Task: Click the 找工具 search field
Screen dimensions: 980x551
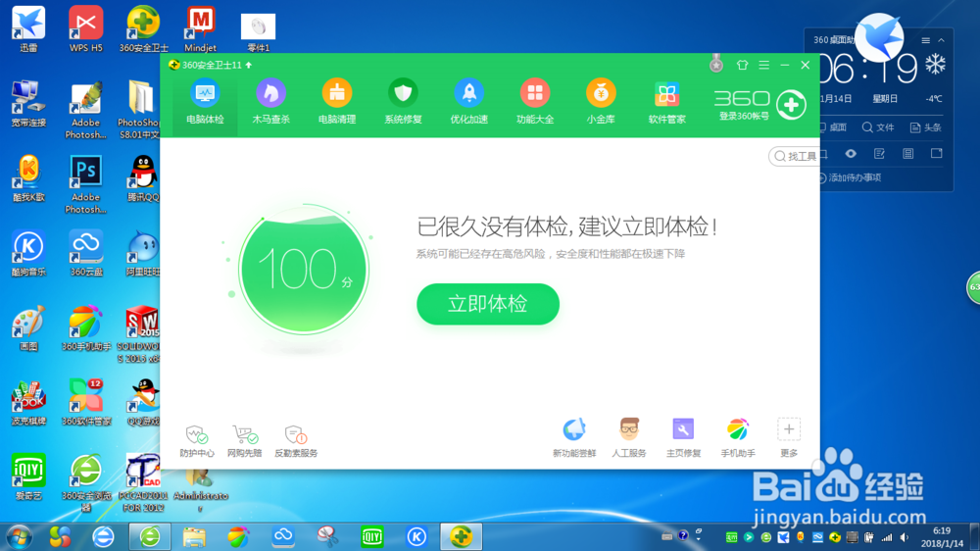Action: click(795, 156)
